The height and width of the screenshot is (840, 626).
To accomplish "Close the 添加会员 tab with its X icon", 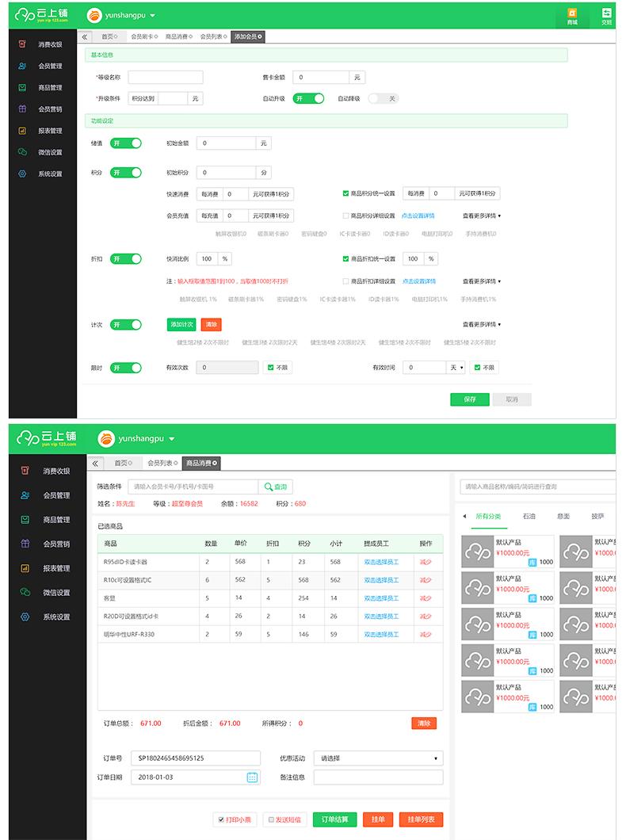I will coord(260,36).
